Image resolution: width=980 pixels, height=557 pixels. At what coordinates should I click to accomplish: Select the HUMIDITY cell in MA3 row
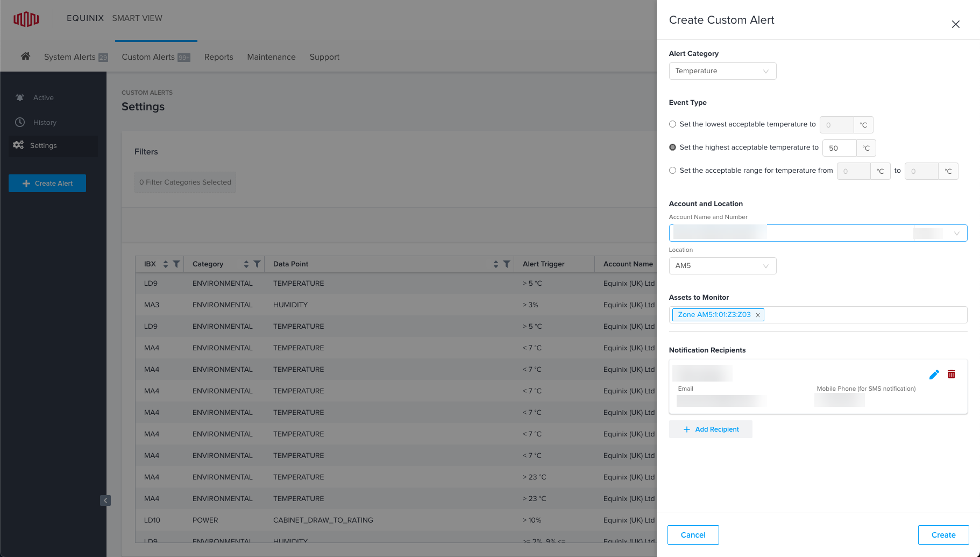pyautogui.click(x=290, y=305)
